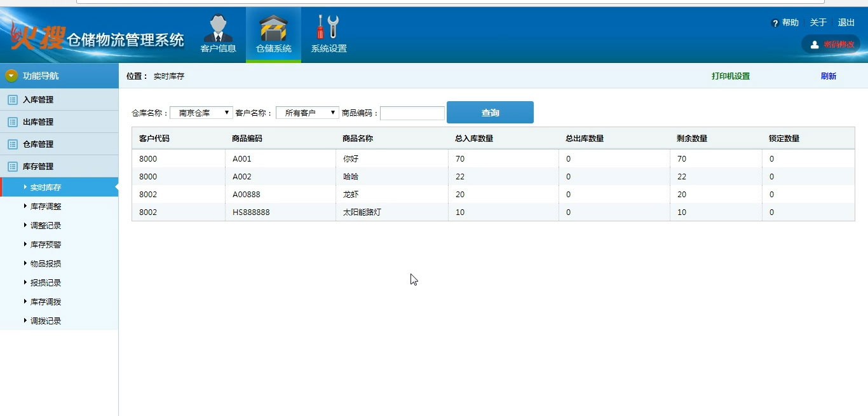Select 库存调整 in the sidebar
Screen dimensions: 868x416
(46, 207)
